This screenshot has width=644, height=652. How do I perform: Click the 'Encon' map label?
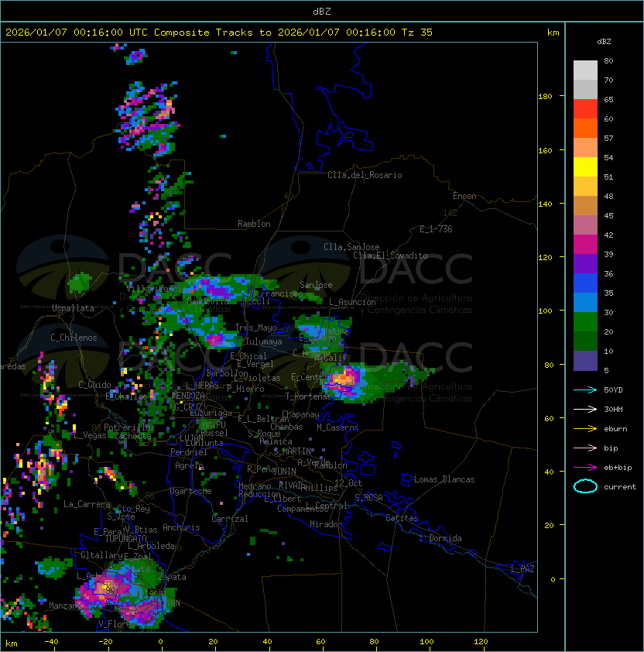[x=464, y=196]
